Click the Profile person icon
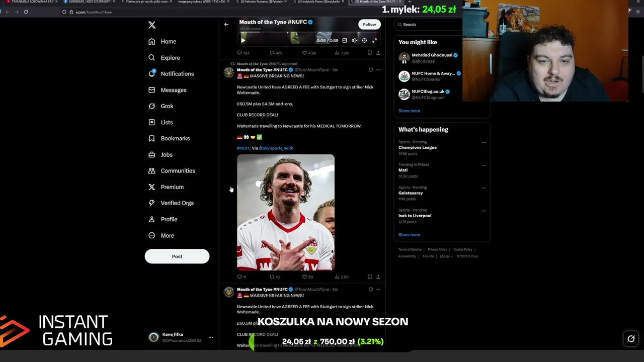Image resolution: width=644 pixels, height=362 pixels. pos(151,219)
